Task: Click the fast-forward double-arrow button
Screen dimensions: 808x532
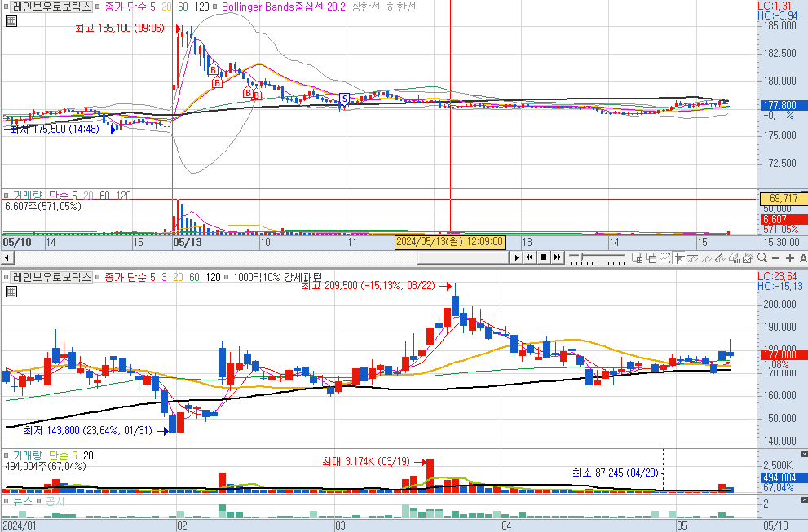Action: (x=557, y=257)
